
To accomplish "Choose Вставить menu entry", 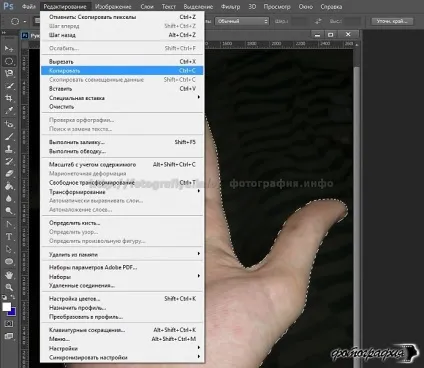I will (122, 89).
